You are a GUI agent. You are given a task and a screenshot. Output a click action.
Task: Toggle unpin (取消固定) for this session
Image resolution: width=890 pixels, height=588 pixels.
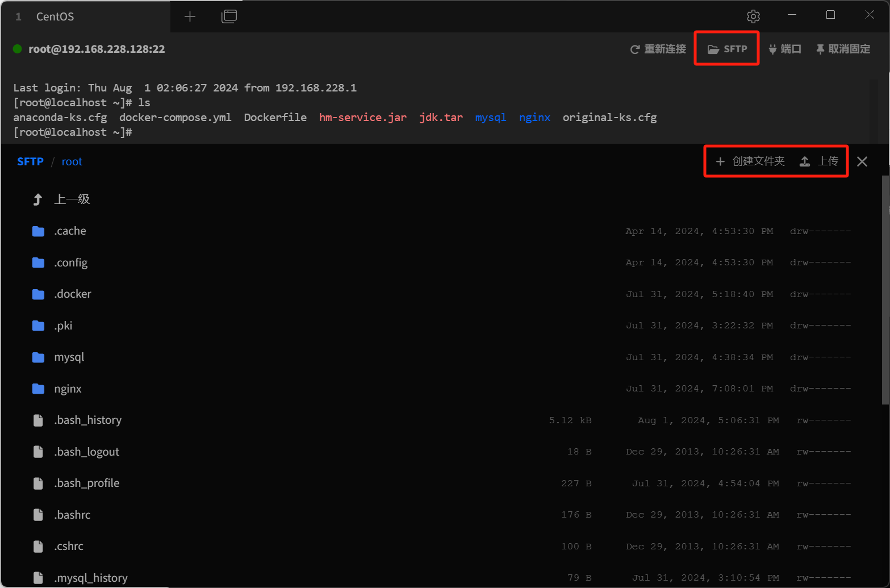pos(843,49)
